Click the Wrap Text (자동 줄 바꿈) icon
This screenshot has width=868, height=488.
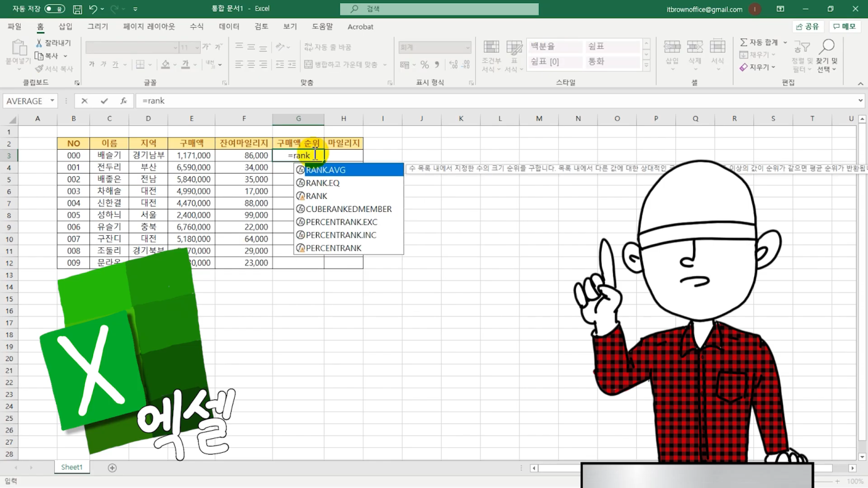(308, 47)
